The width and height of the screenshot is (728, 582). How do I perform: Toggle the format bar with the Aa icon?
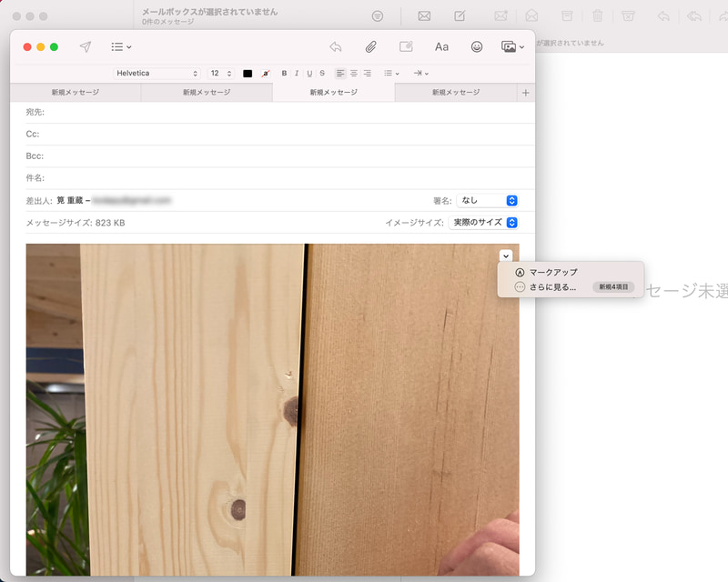tap(441, 46)
